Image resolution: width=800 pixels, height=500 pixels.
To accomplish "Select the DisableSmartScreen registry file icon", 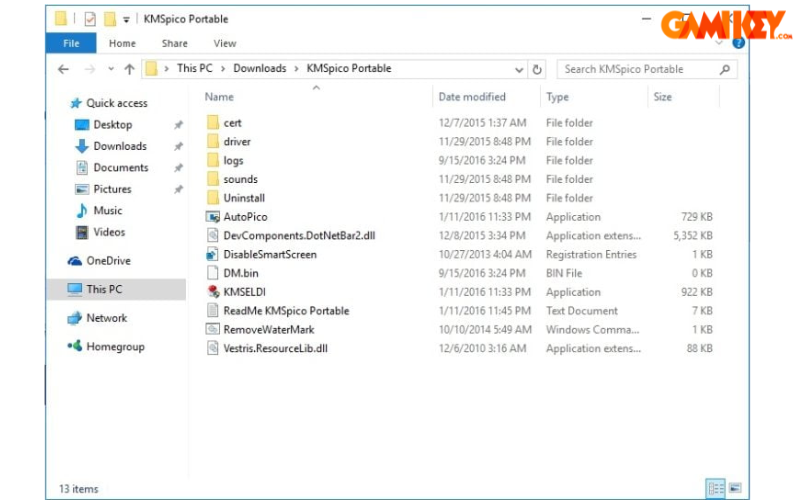I will [x=213, y=254].
